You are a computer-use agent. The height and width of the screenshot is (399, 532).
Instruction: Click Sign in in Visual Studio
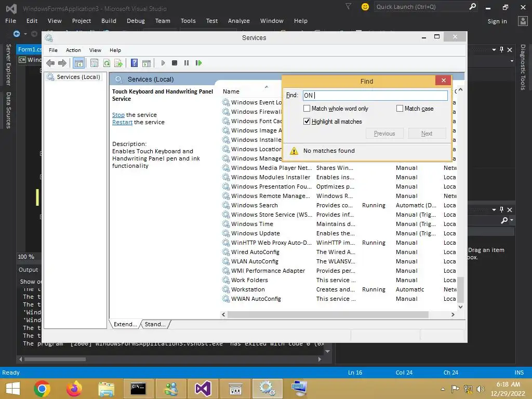coord(497,21)
